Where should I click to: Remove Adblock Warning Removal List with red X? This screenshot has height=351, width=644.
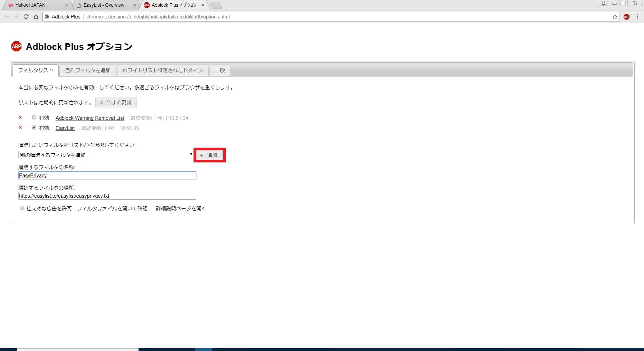[20, 117]
